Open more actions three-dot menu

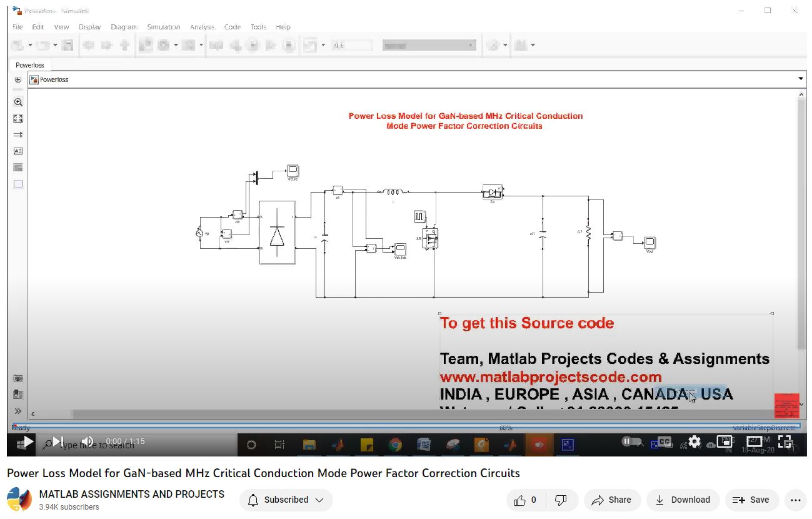pyautogui.click(x=795, y=500)
